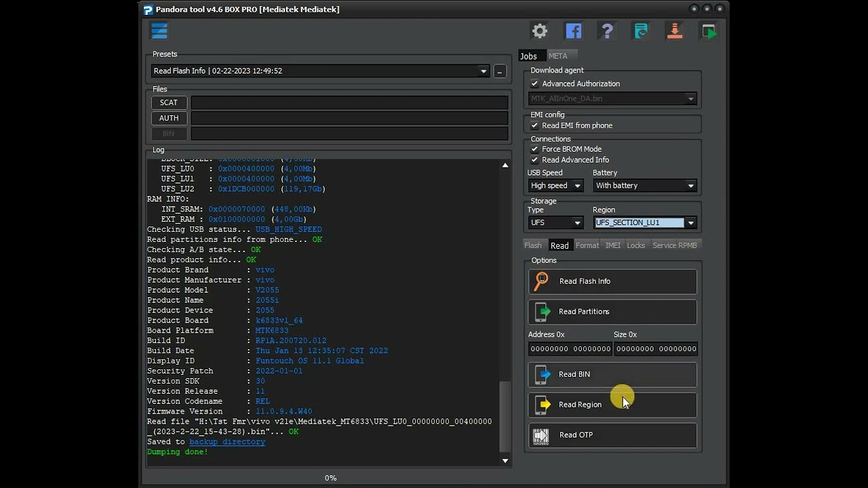Image resolution: width=868 pixels, height=488 pixels.
Task: Click the 'Funtouch OS 11.1 Global' value
Action: point(310,361)
